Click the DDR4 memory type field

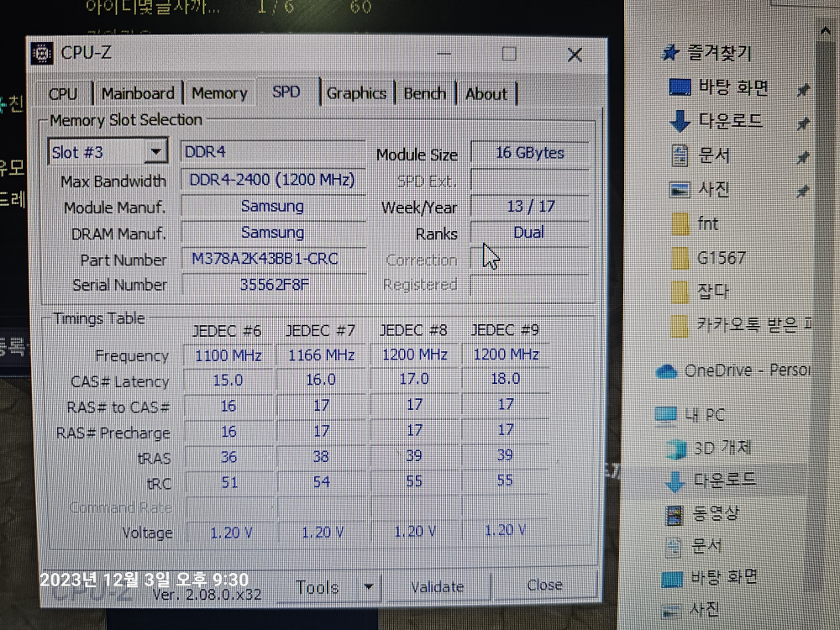click(x=273, y=152)
